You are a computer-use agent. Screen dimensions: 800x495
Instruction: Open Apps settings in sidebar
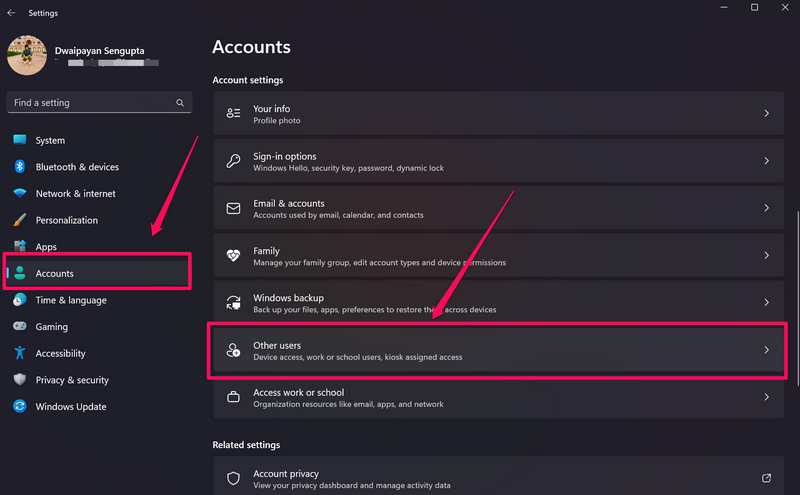(46, 247)
